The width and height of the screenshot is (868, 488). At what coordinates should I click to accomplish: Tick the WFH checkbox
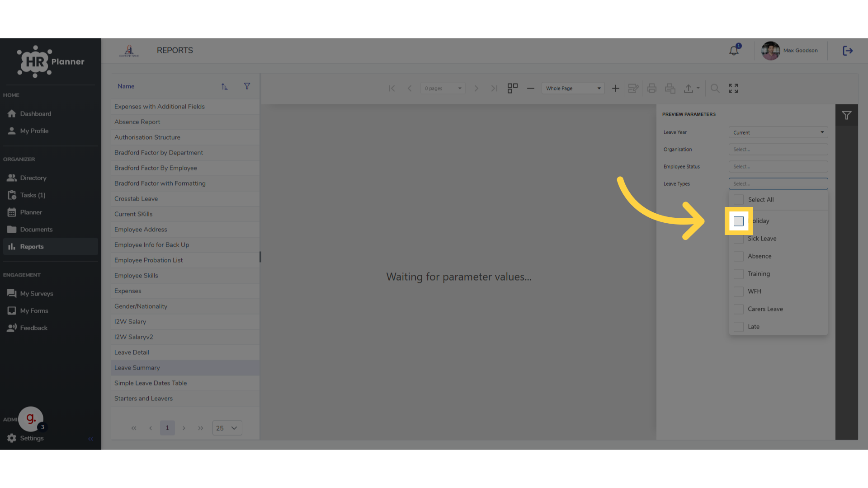[739, 291]
